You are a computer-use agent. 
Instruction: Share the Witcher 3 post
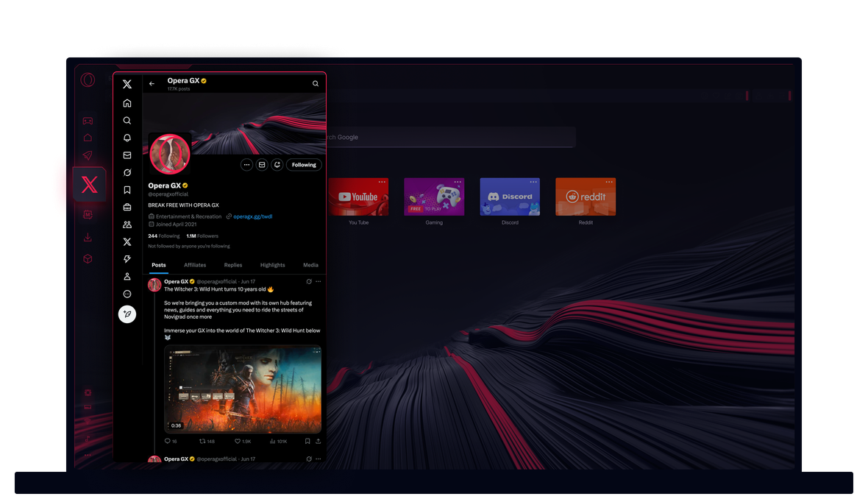pos(319,442)
